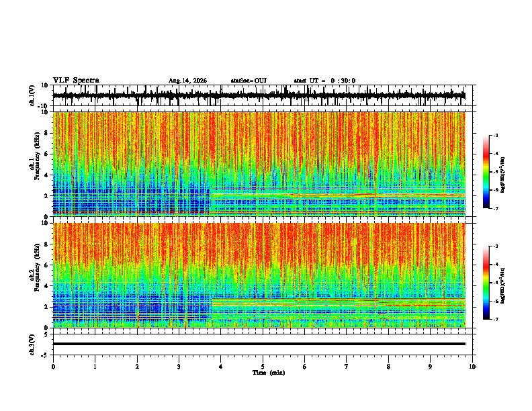Click the "6" kHz tick on ch.2 spectrogram

point(47,265)
